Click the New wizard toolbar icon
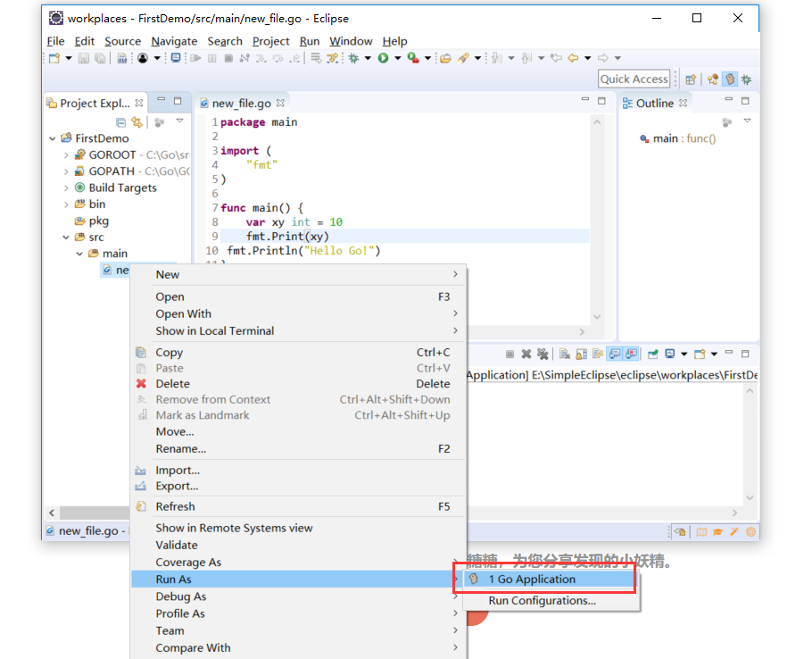Image resolution: width=812 pixels, height=659 pixels. coord(54,58)
